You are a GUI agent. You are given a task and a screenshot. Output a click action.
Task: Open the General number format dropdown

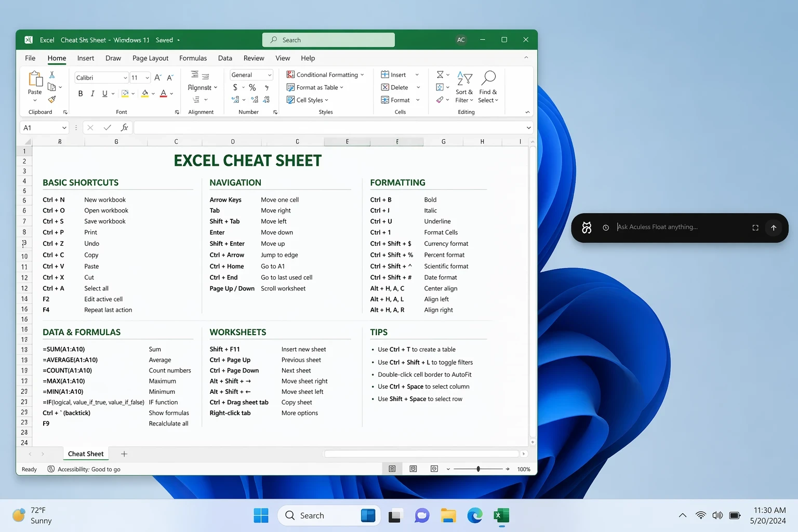pyautogui.click(x=269, y=75)
